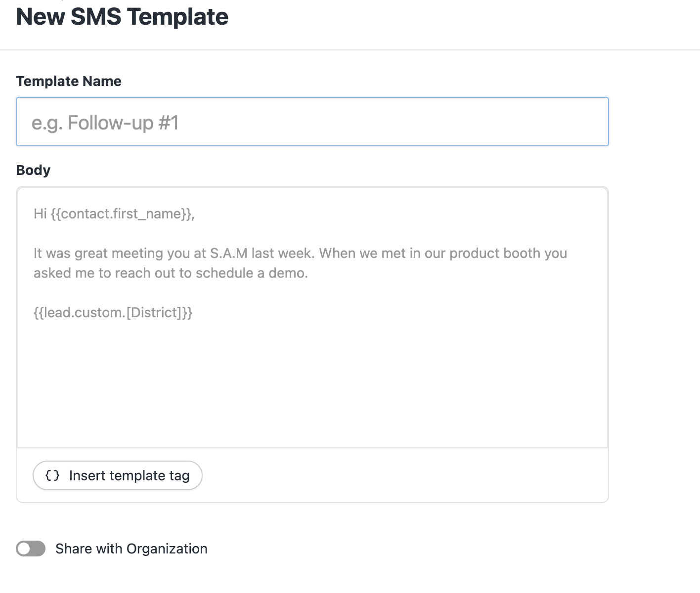The height and width of the screenshot is (593, 700).
Task: Click inside the Template Name field
Action: point(312,122)
